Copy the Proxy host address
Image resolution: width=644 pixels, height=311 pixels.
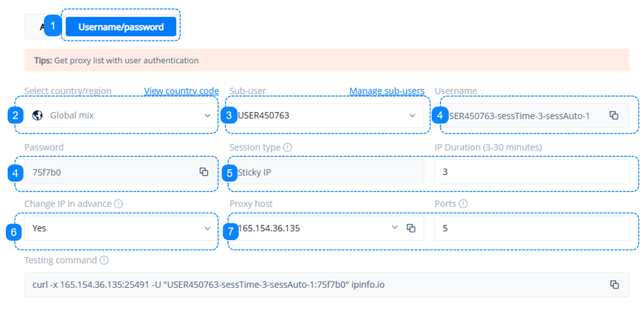pyautogui.click(x=411, y=228)
